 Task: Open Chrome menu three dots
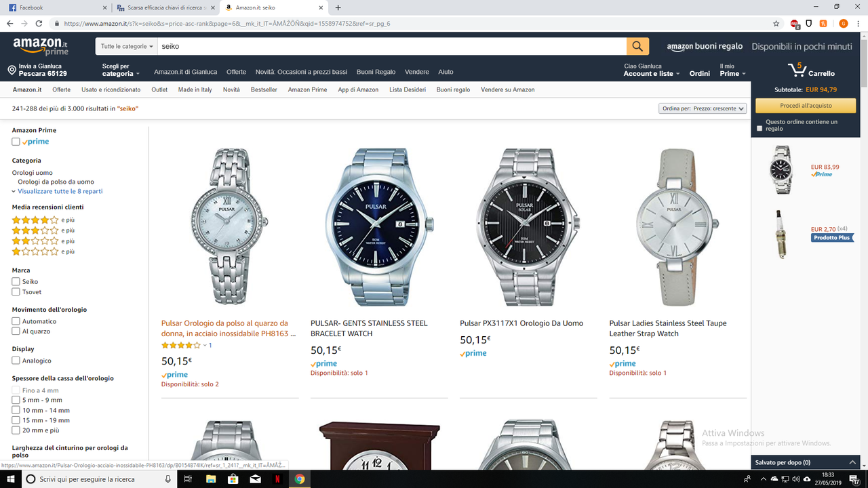[859, 23]
